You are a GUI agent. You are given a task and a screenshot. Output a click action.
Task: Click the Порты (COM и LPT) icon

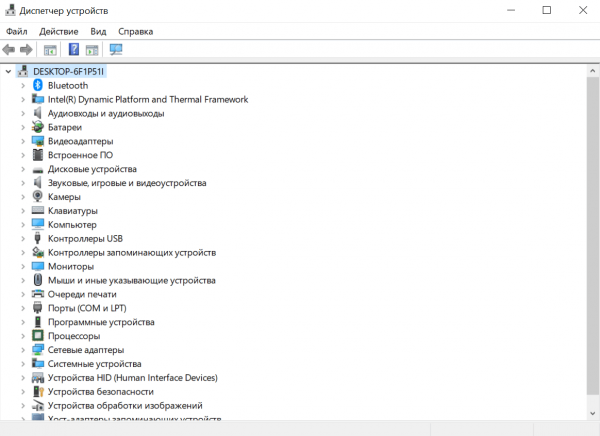(38, 308)
